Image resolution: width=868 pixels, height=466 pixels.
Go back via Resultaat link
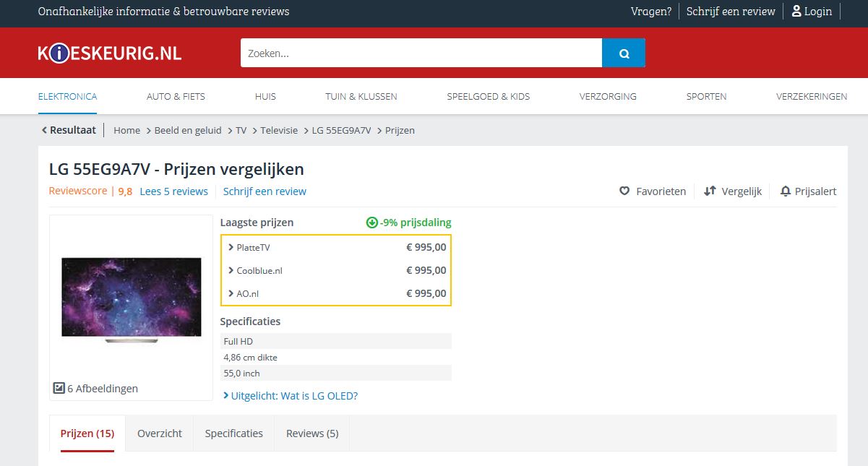pyautogui.click(x=68, y=130)
